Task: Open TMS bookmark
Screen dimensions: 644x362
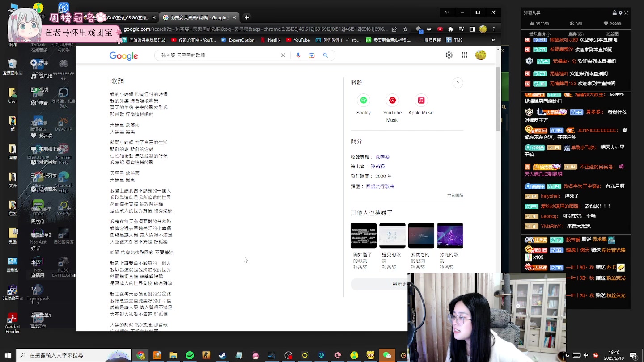Action: [x=454, y=40]
